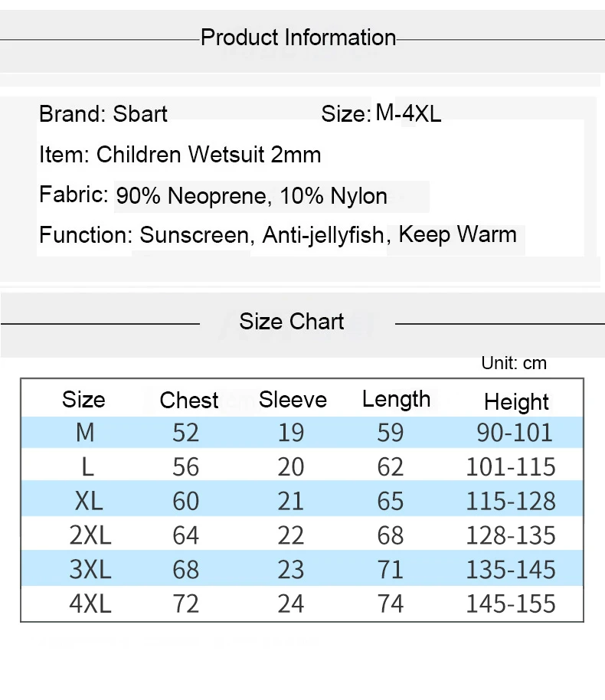Screen dimensions: 605x700
Task: Select the Sleeve column header
Action: pos(293,400)
